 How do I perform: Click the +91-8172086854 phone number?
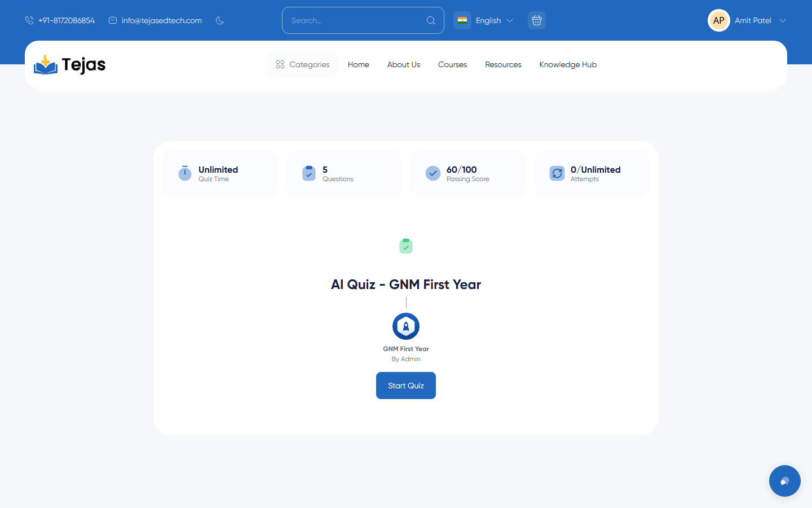[x=67, y=20]
